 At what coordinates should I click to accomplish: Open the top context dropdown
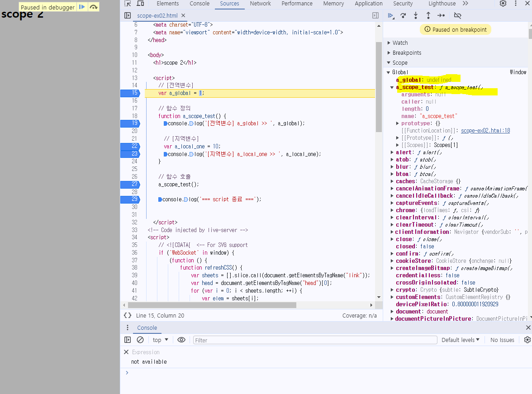(x=160, y=340)
